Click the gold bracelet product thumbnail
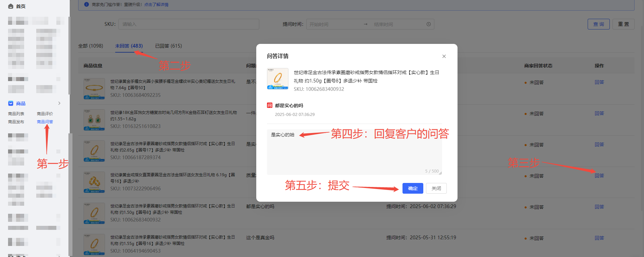 point(94,88)
